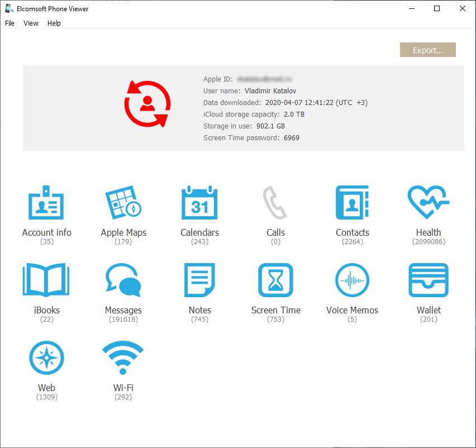Click the Elcomsoft Phone Viewer title bar icon
The width and height of the screenshot is (476, 448).
(9, 8)
